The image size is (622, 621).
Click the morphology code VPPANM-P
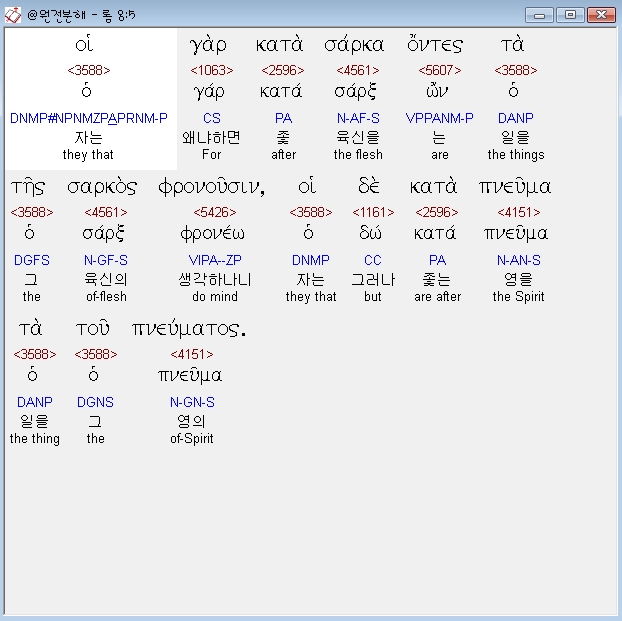coord(440,118)
